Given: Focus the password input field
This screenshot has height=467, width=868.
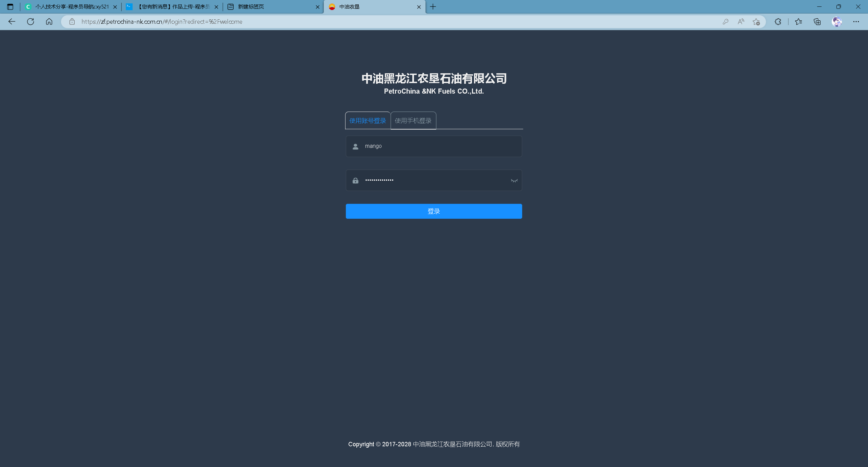Looking at the screenshot, I should (434, 180).
